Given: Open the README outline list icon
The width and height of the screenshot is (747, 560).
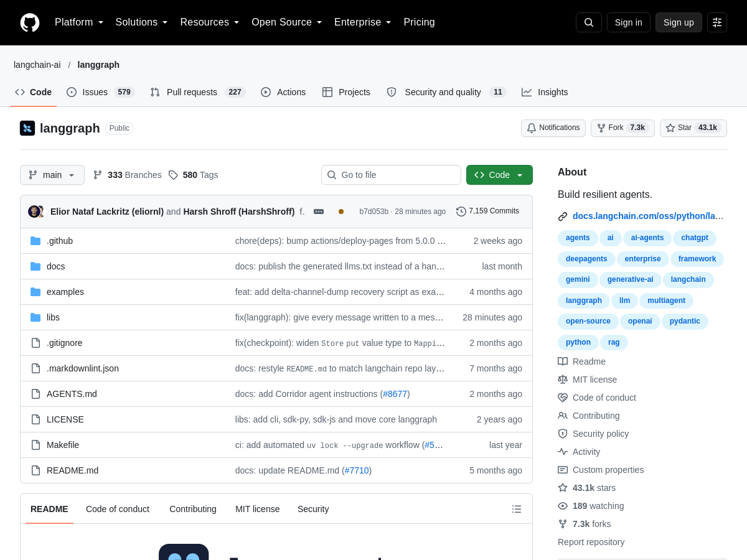Looking at the screenshot, I should [x=517, y=509].
